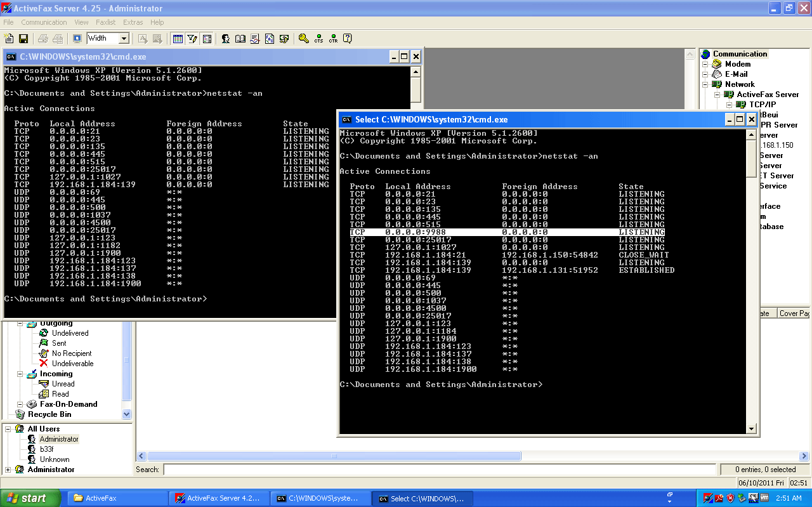The image size is (812, 507).
Task: Click the highlighted TCP 0.0.0.0:9988 line
Action: click(507, 232)
